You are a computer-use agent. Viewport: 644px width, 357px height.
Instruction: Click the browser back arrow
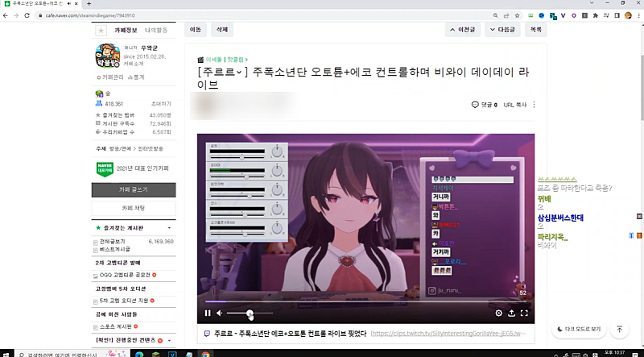pos(6,15)
